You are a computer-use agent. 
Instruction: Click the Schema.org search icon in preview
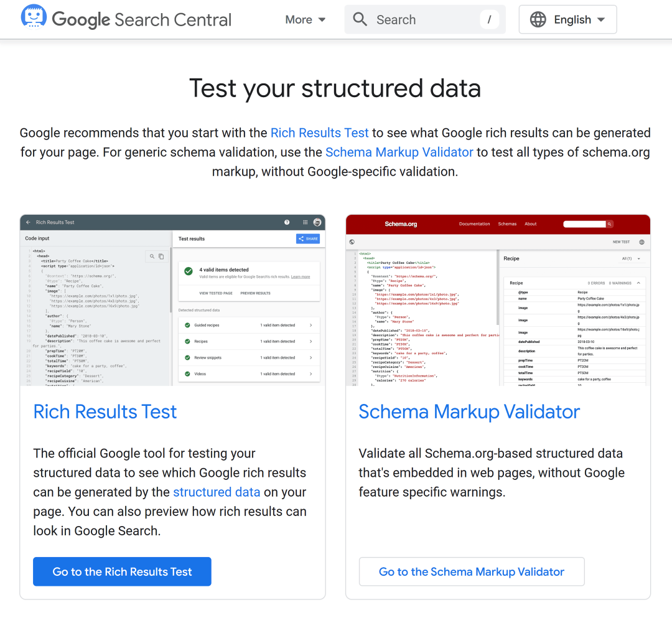[x=610, y=224]
